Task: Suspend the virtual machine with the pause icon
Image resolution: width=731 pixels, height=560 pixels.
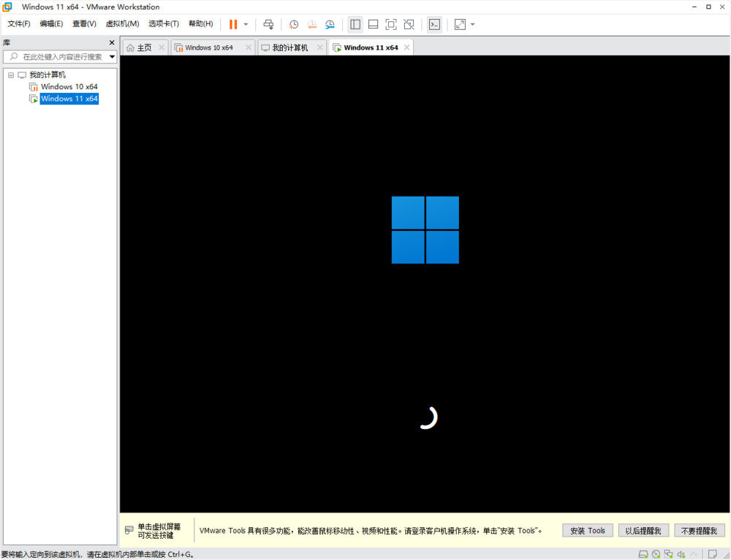Action: pos(232,24)
